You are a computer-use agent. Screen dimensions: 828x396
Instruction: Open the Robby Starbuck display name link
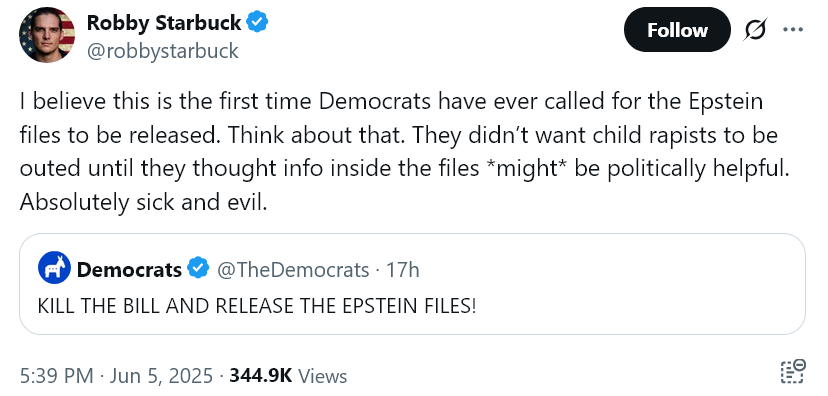164,22
